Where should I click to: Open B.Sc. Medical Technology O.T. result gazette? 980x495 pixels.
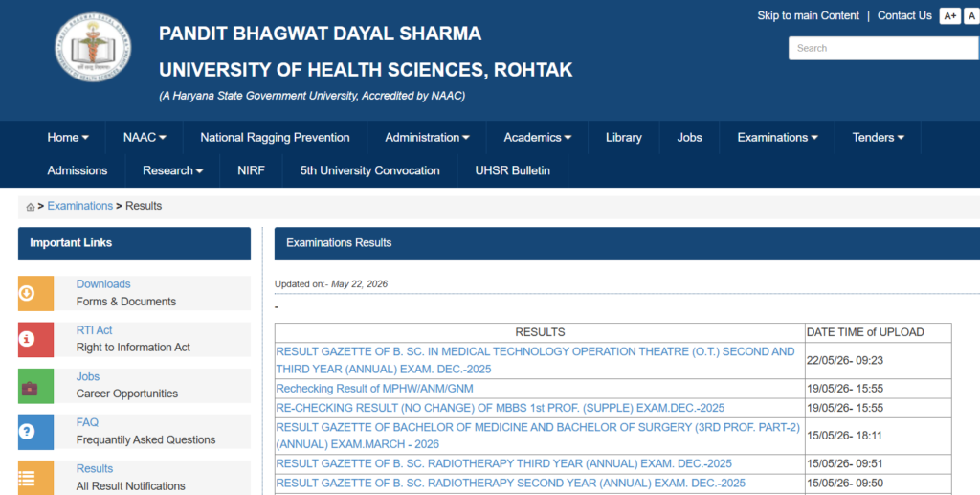point(535,360)
